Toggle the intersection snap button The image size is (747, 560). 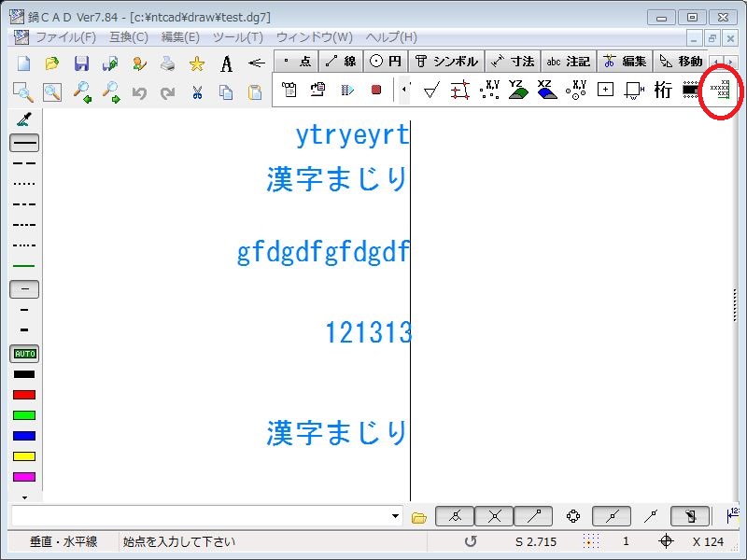[x=494, y=516]
